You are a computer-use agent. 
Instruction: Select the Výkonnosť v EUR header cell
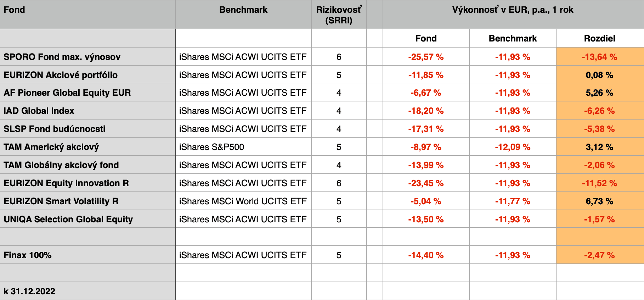coord(513,10)
